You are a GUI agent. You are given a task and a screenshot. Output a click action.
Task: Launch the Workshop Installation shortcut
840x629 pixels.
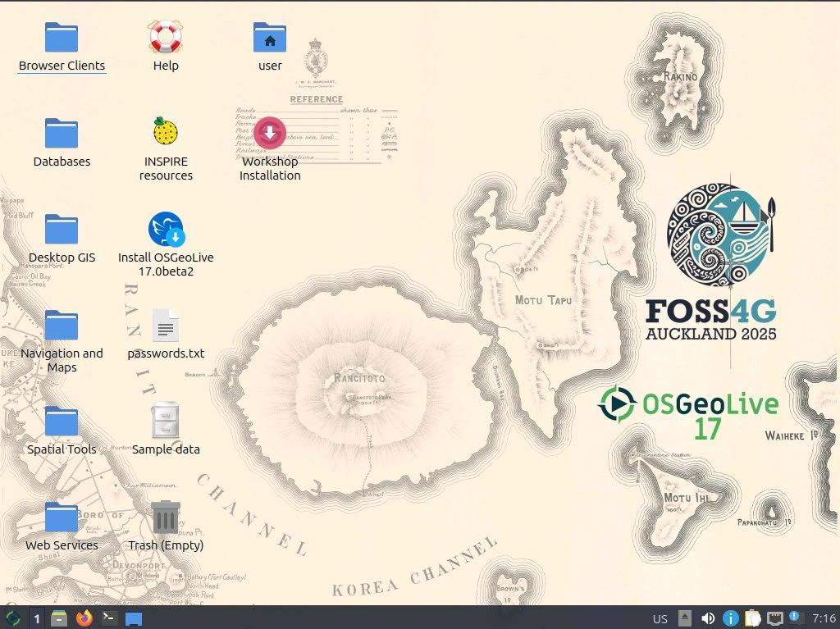pyautogui.click(x=270, y=134)
